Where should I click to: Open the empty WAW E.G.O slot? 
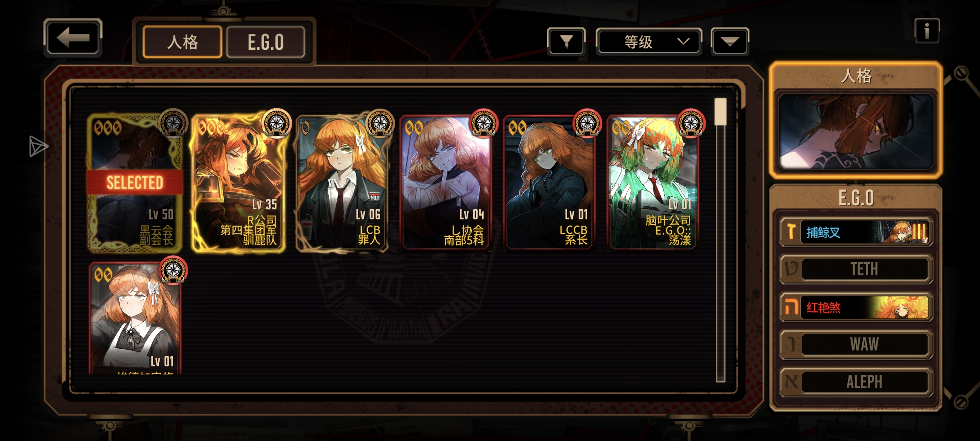pos(856,345)
